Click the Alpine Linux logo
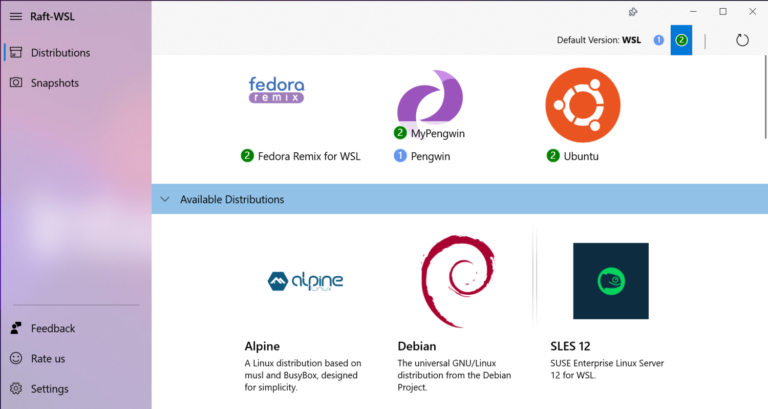This screenshot has width=768, height=409. (305, 280)
